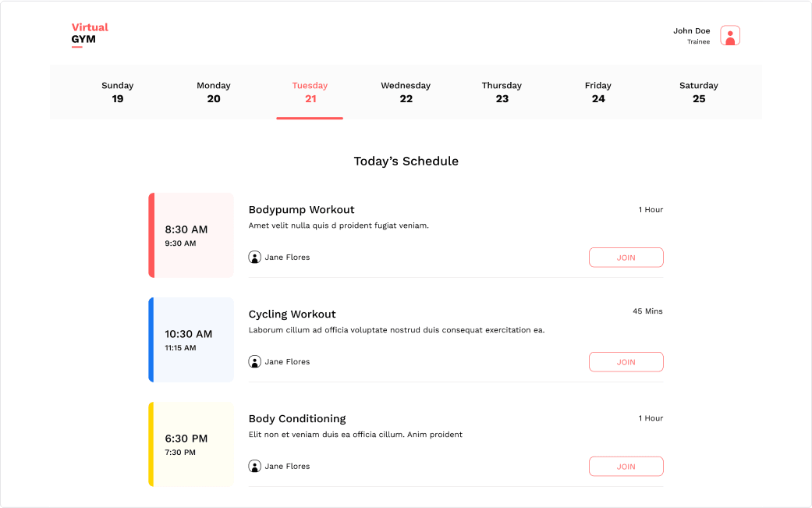Click Jane Flores avatar on Body Conditioning card

[254, 466]
